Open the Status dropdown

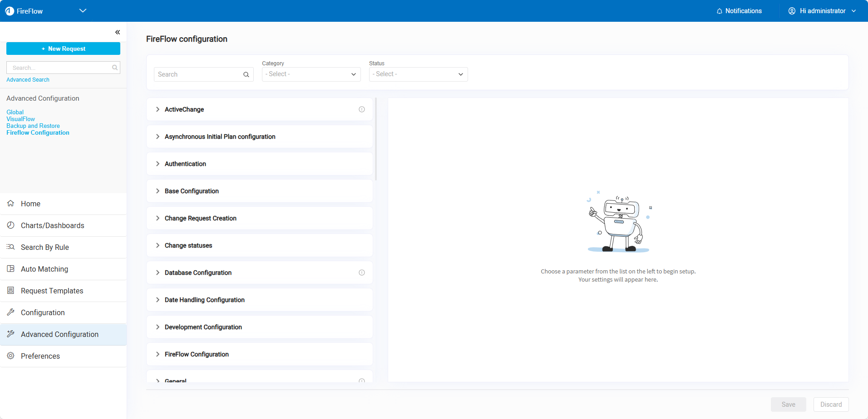(418, 74)
